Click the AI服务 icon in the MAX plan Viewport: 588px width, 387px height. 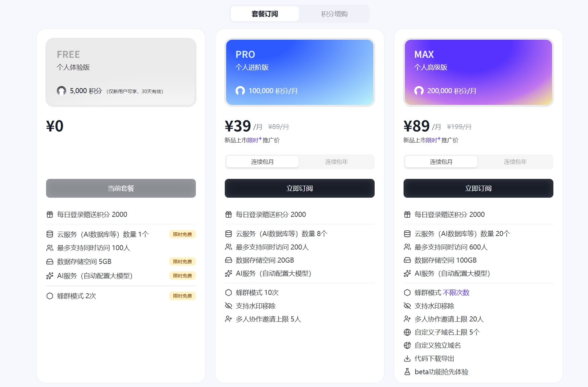coord(407,273)
